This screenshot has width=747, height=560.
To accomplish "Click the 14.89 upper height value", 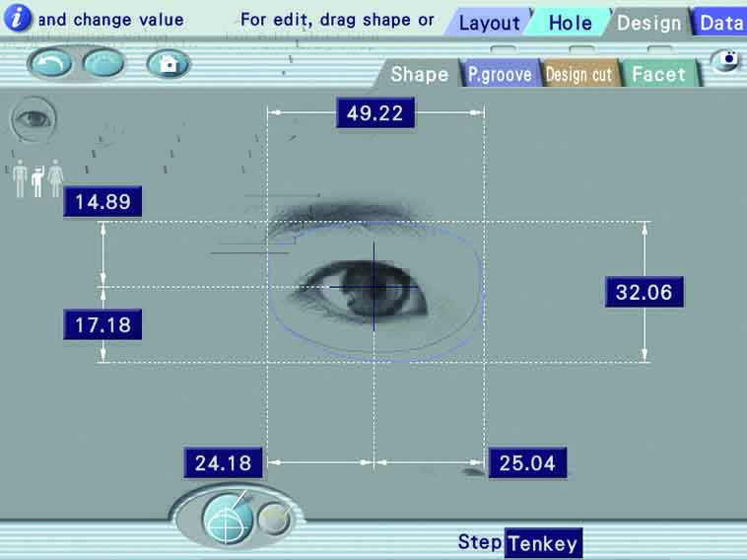I will click(102, 203).
